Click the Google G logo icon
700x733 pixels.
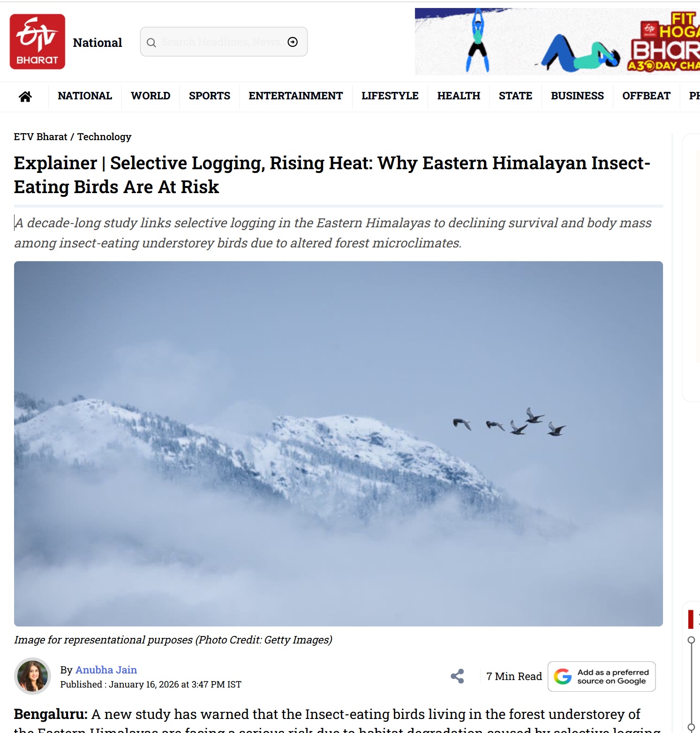point(563,676)
